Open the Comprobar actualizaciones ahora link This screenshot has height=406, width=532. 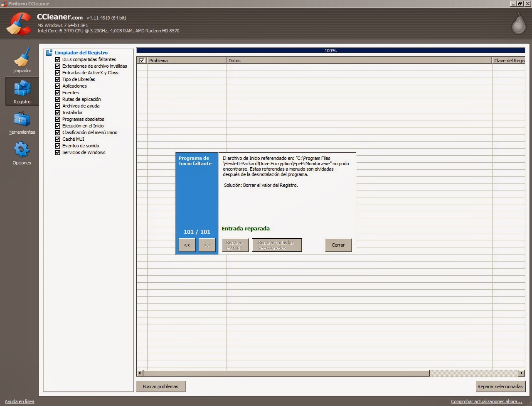point(487,401)
